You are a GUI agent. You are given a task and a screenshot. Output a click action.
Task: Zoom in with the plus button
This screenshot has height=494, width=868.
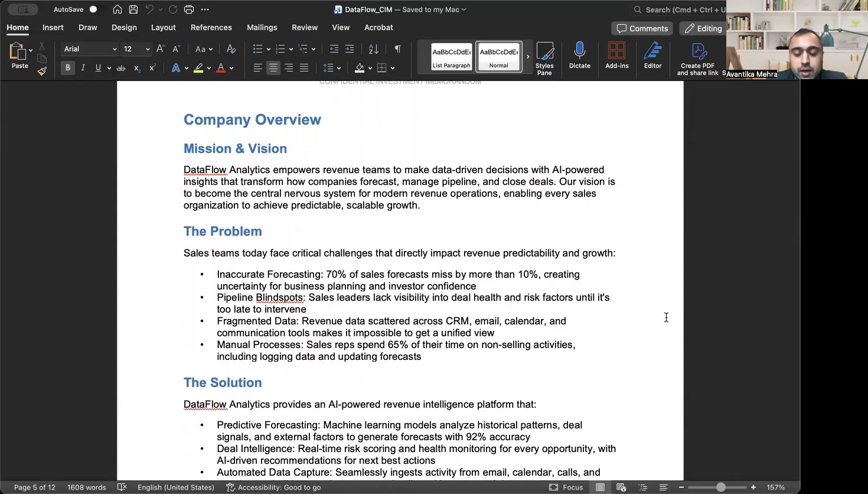[x=753, y=487]
